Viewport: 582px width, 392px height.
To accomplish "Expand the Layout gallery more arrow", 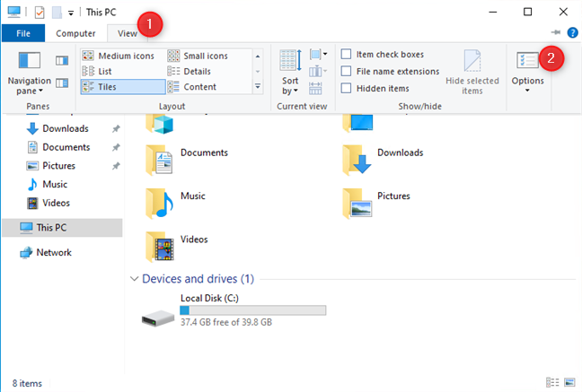I will [259, 87].
